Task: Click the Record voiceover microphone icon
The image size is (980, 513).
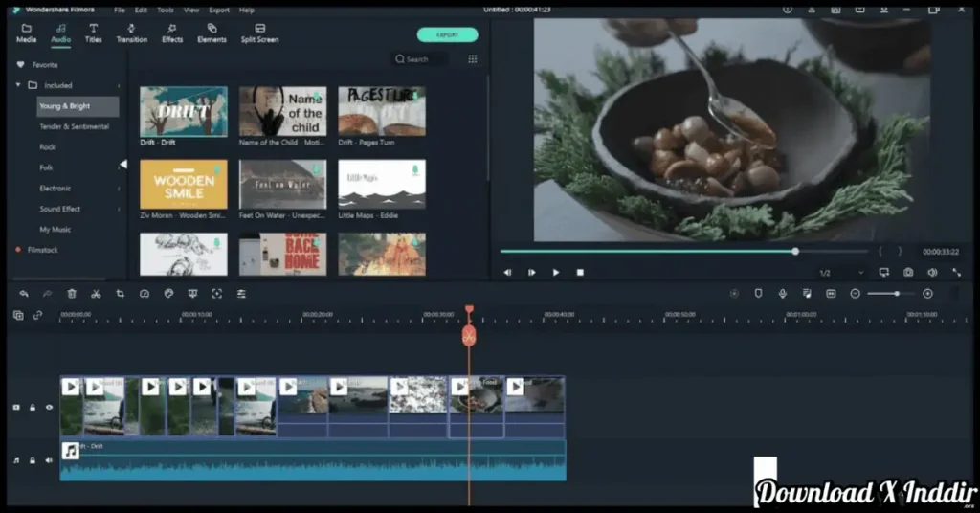Action: point(783,294)
